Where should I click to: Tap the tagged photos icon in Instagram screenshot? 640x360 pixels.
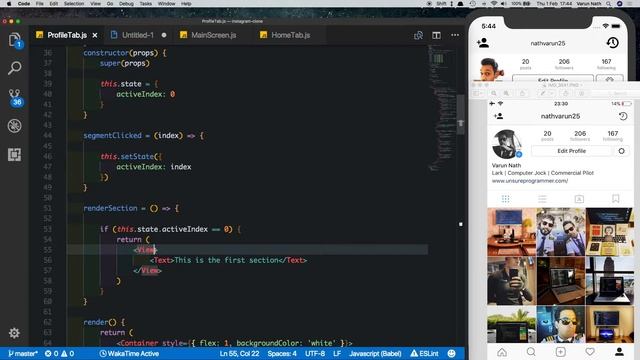click(x=579, y=199)
